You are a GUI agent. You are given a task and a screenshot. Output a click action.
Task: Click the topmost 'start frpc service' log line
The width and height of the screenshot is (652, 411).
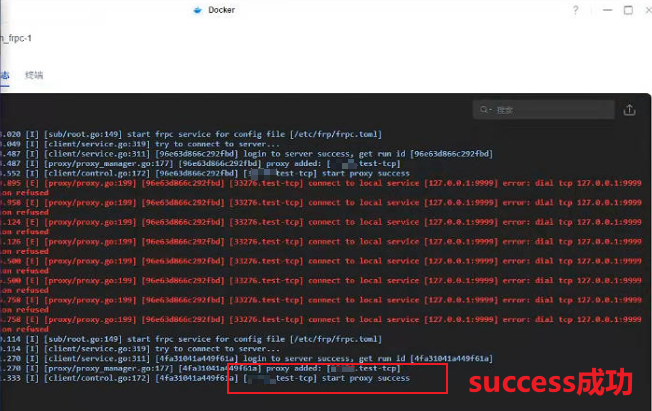(x=200, y=133)
